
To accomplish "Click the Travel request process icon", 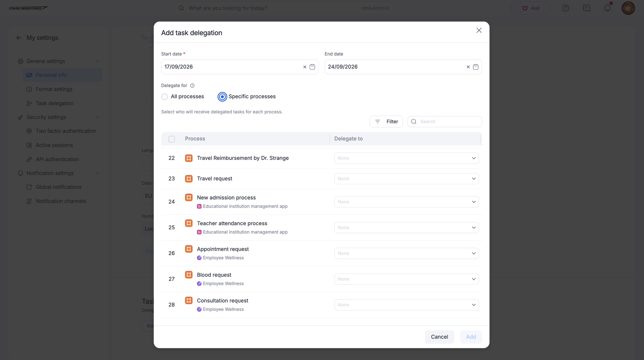I will coord(189,179).
